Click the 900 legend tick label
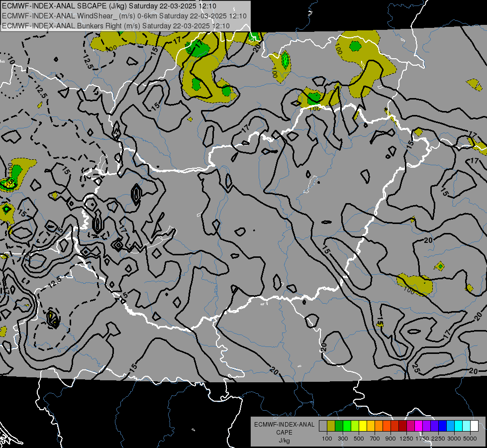The width and height of the screenshot is (487, 448). (x=390, y=439)
